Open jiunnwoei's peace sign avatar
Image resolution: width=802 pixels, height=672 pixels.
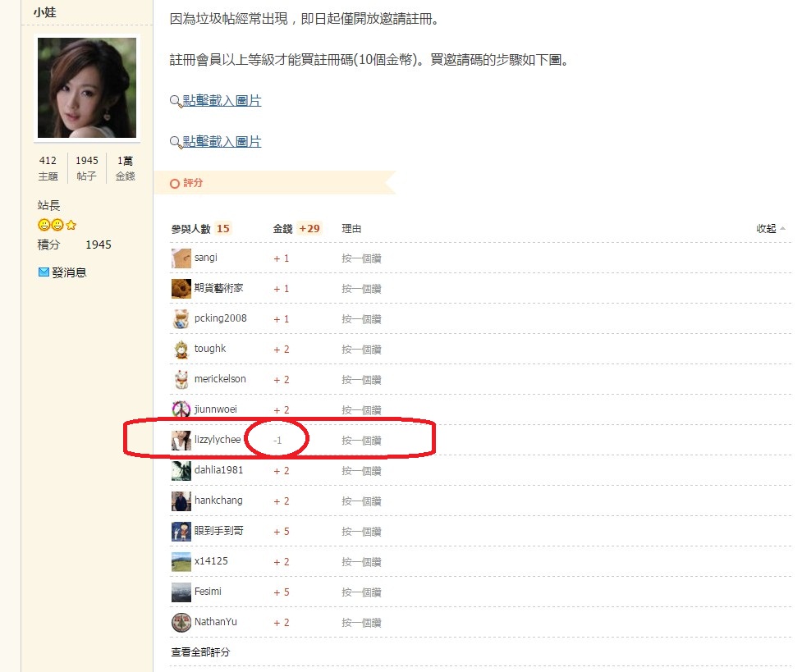(181, 409)
